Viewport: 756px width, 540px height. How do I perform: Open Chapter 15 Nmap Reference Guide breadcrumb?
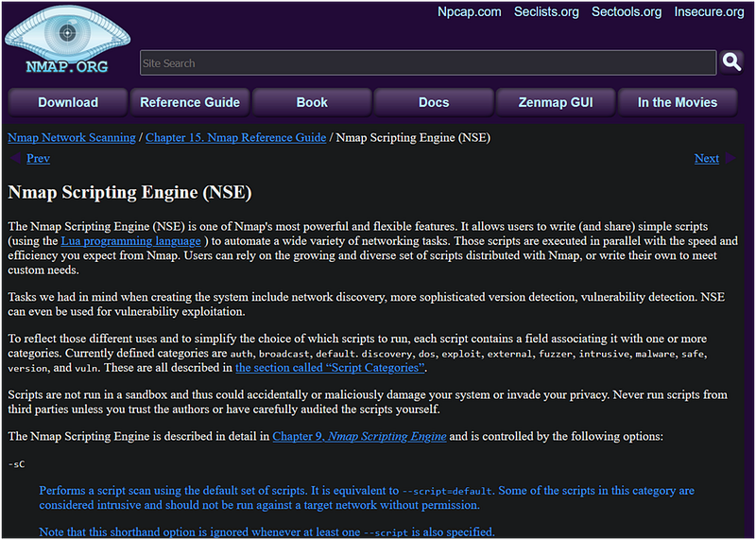coord(235,137)
